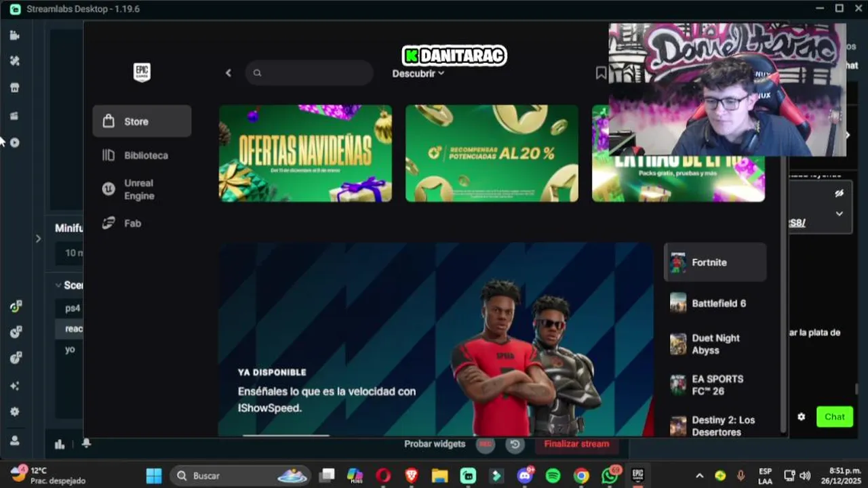Open the green external tool icon in sidebar
This screenshot has height=488, width=868.
(x=15, y=306)
